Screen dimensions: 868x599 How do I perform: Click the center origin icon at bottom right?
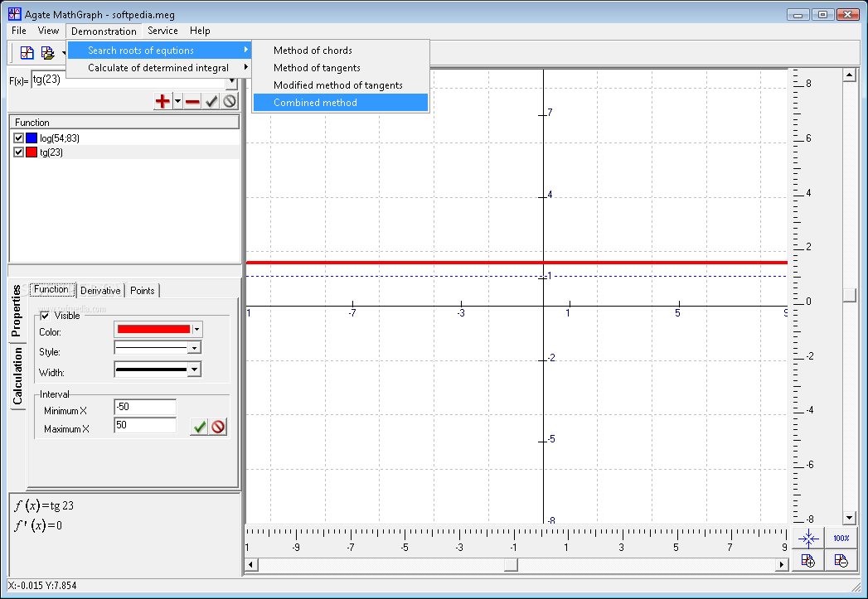(808, 539)
